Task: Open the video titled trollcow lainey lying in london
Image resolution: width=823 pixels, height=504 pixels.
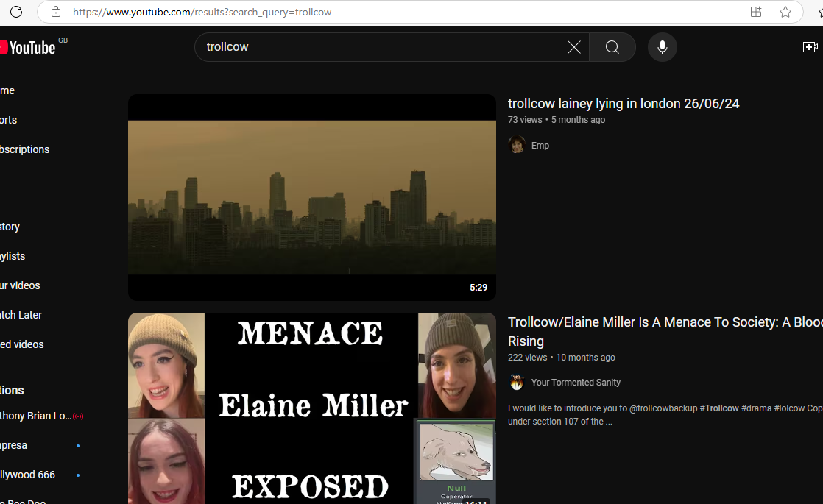Action: point(624,104)
